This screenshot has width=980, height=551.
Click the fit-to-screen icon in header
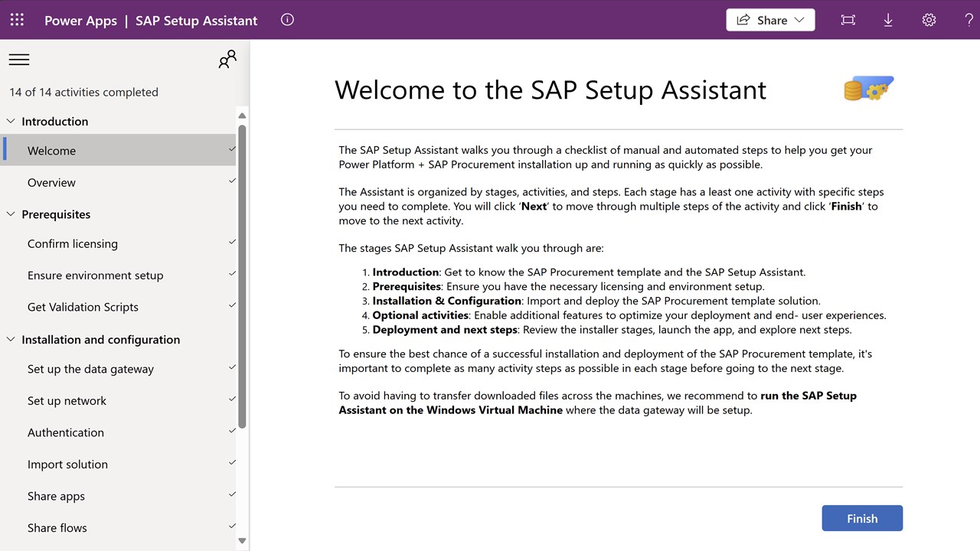(848, 20)
